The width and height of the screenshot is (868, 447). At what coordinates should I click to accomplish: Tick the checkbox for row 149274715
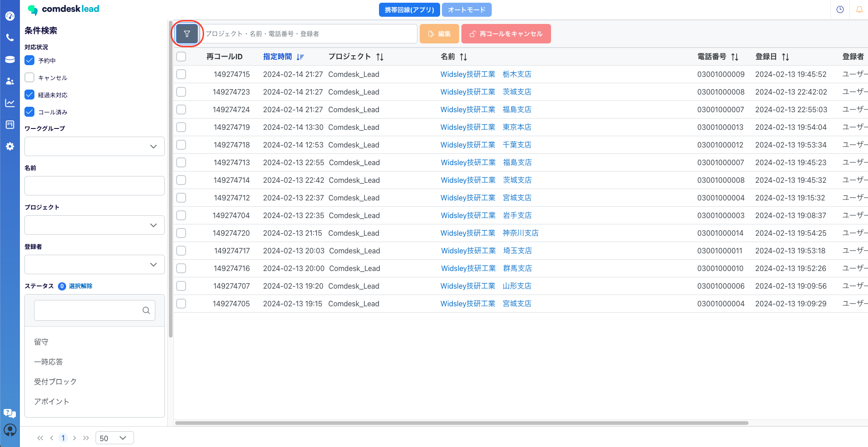click(x=181, y=74)
